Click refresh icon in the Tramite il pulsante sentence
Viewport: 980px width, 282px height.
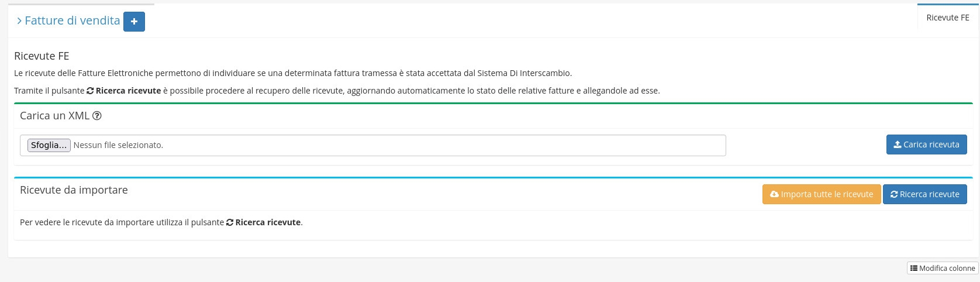(x=90, y=91)
